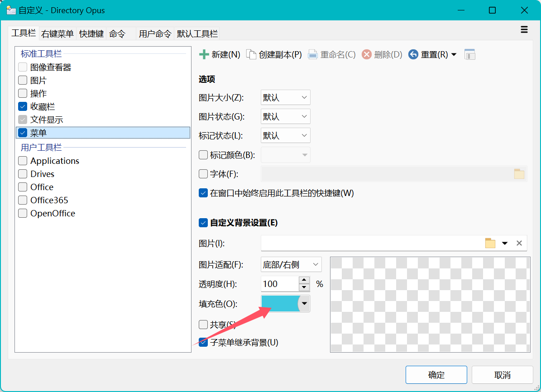The height and width of the screenshot is (392, 541).
Task: Click the 透明度(H) value field
Action: (280, 284)
